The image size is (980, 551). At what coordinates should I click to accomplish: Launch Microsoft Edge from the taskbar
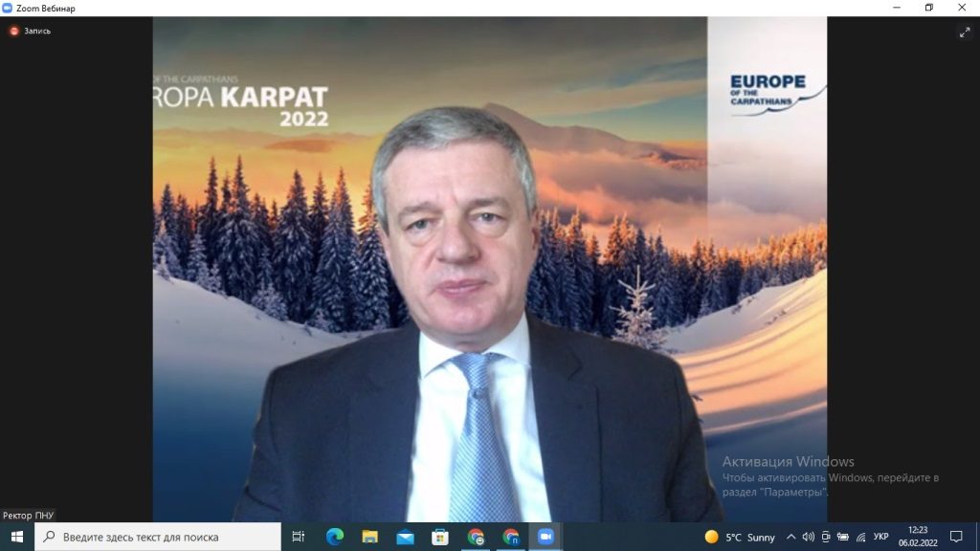[335, 537]
